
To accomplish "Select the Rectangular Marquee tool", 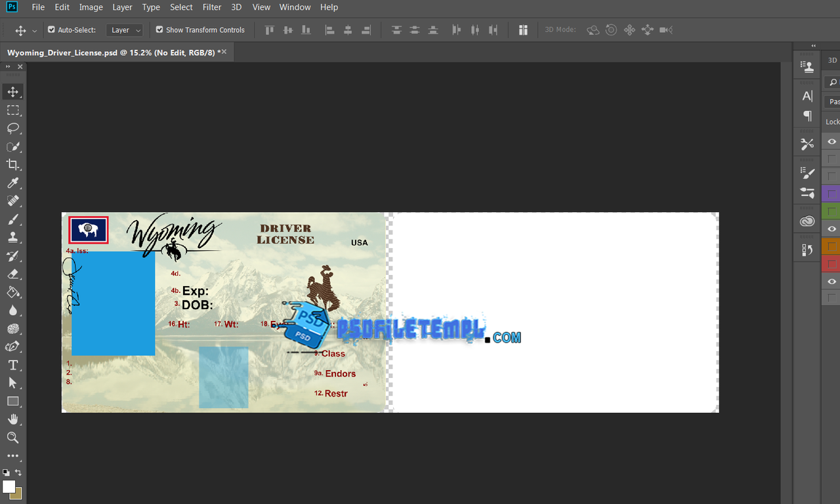I will pos(12,110).
